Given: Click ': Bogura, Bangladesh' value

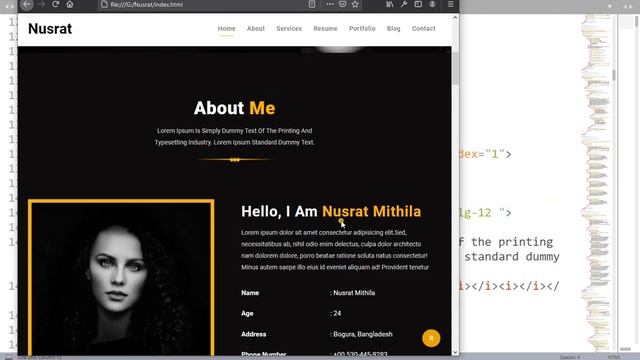Looking at the screenshot, I should click(361, 334).
